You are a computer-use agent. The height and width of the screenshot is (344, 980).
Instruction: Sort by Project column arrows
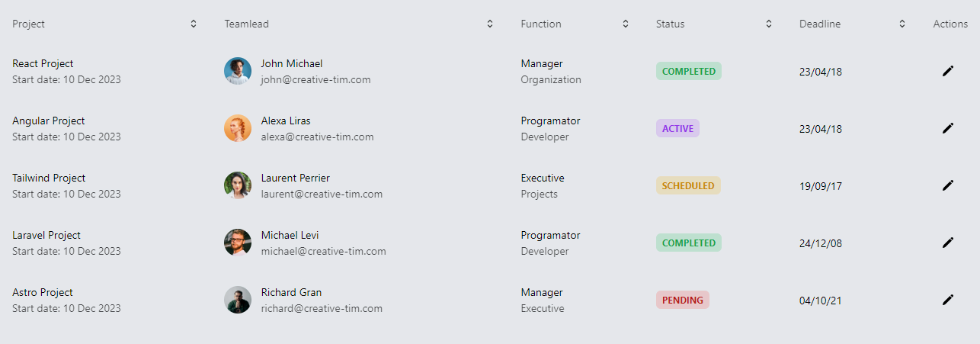pos(194,24)
